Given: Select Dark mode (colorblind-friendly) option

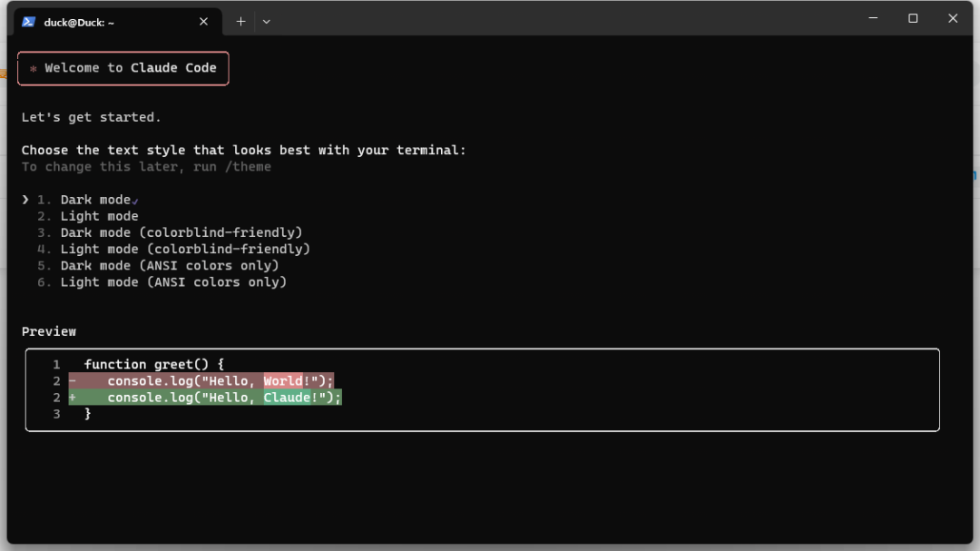Looking at the screenshot, I should coord(181,232).
